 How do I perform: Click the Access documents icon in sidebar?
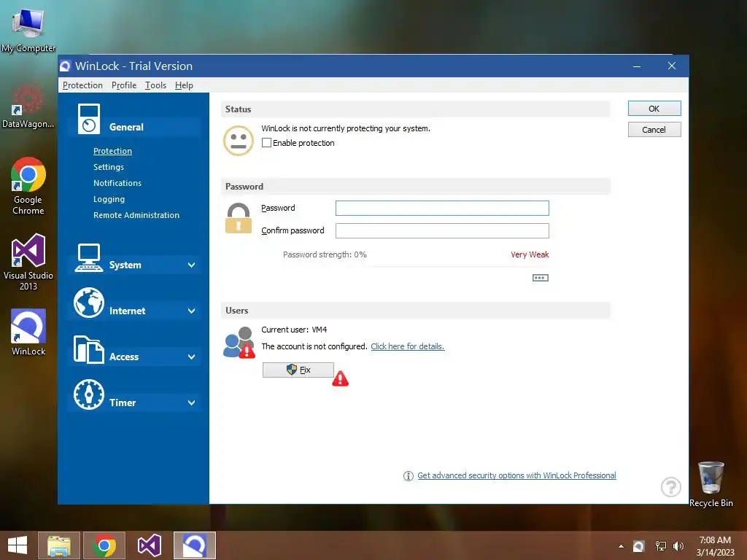click(x=88, y=349)
